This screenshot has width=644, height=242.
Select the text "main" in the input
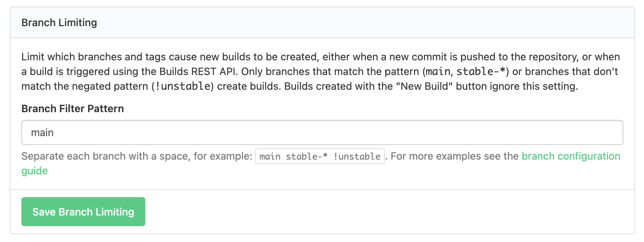pyautogui.click(x=42, y=132)
